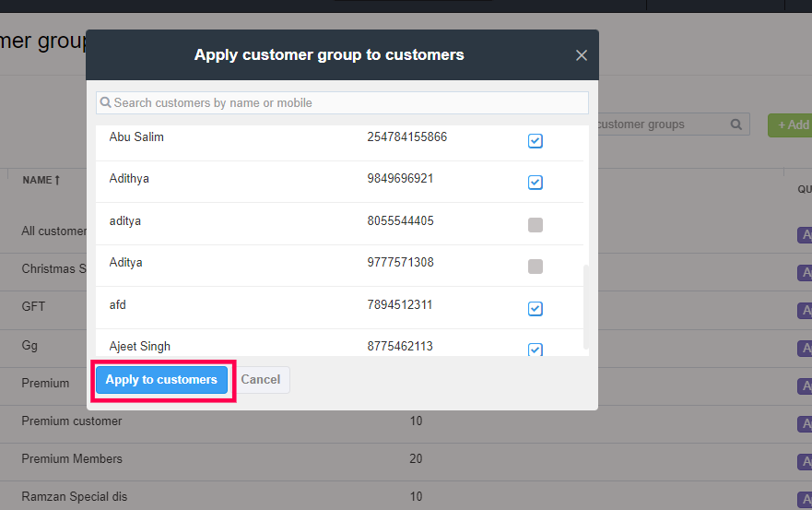This screenshot has width=812, height=510.
Task: Select the Premium Members group row
Action: pos(72,459)
